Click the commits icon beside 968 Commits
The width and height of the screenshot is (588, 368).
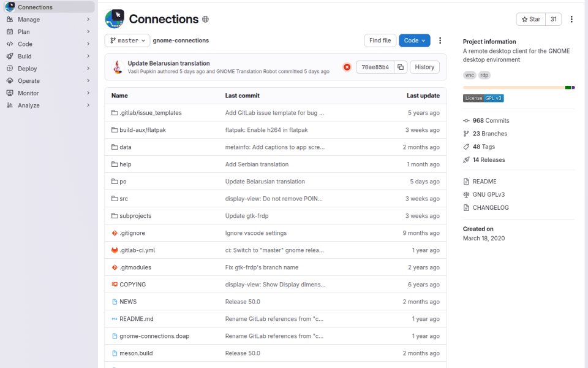[x=466, y=121]
